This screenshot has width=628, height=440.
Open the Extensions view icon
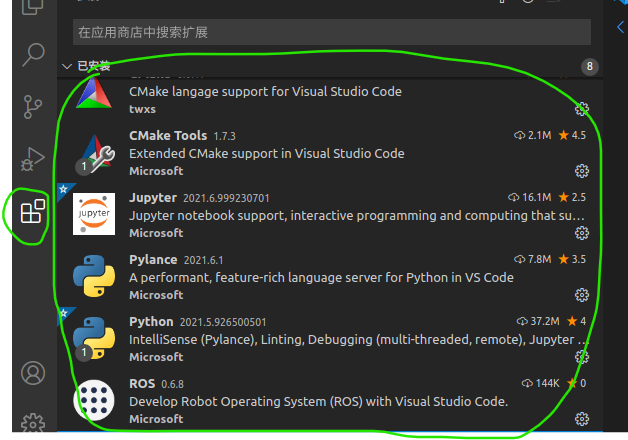coord(32,211)
